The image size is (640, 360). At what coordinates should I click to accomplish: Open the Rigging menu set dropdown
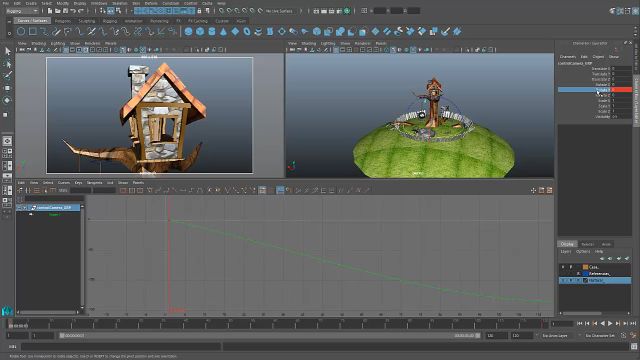point(22,11)
